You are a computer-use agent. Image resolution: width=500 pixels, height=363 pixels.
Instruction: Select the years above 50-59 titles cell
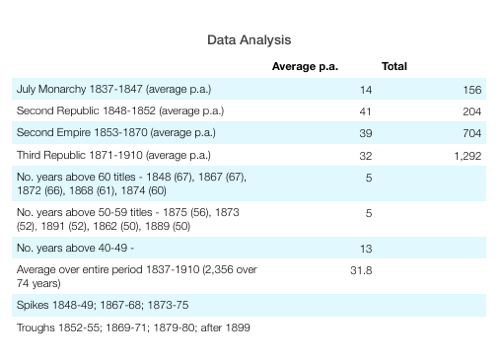[128, 219]
